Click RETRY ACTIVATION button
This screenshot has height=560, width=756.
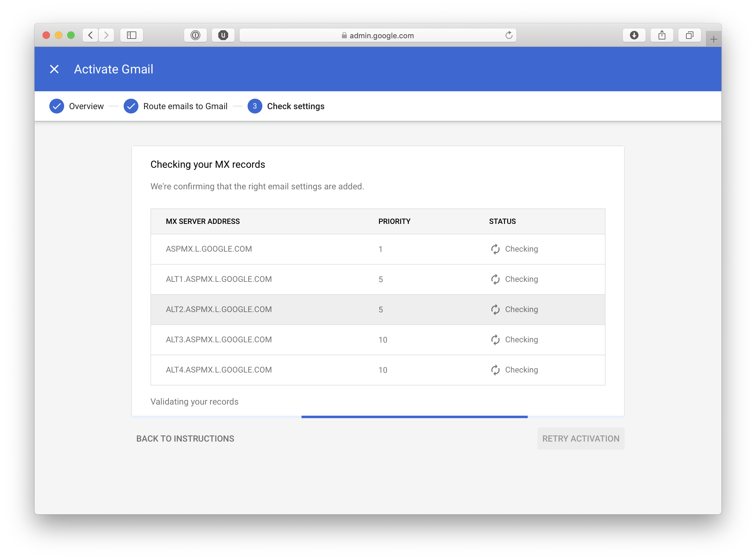coord(581,439)
